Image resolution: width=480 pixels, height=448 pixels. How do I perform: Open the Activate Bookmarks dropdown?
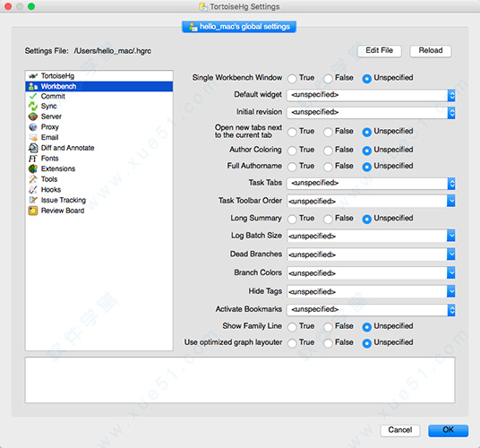point(371,310)
